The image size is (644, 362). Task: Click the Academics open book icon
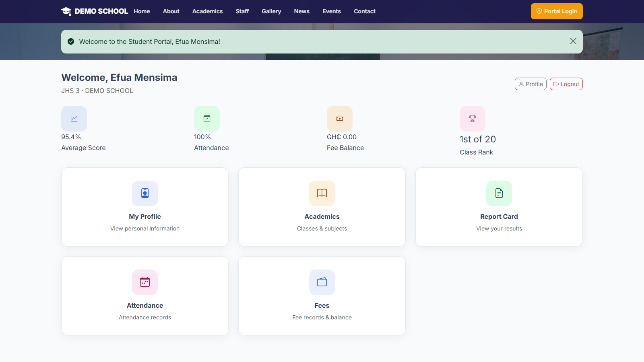coord(322,193)
